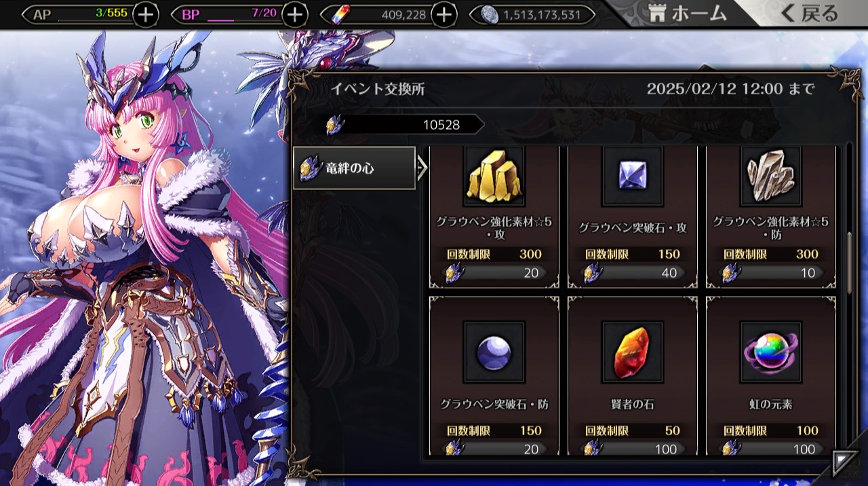
Task: Go to ホーム screen
Action: click(x=688, y=13)
